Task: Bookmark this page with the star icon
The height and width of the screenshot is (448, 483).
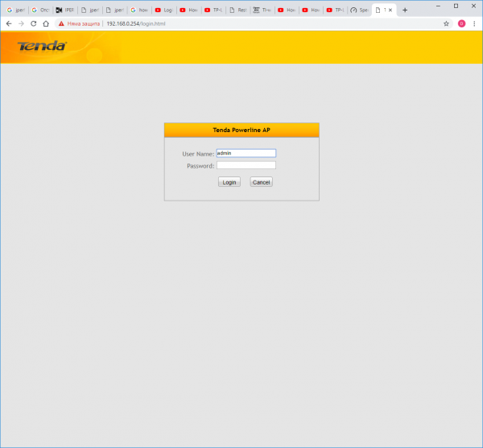Action: [446, 23]
